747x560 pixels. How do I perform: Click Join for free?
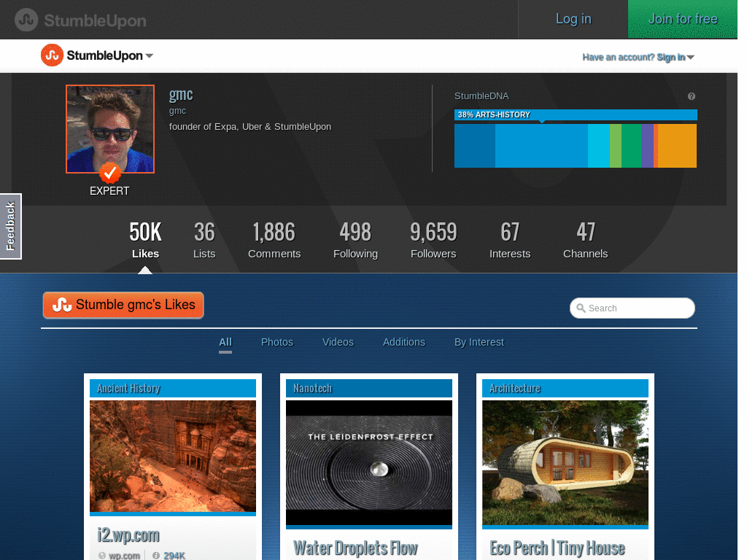[683, 18]
